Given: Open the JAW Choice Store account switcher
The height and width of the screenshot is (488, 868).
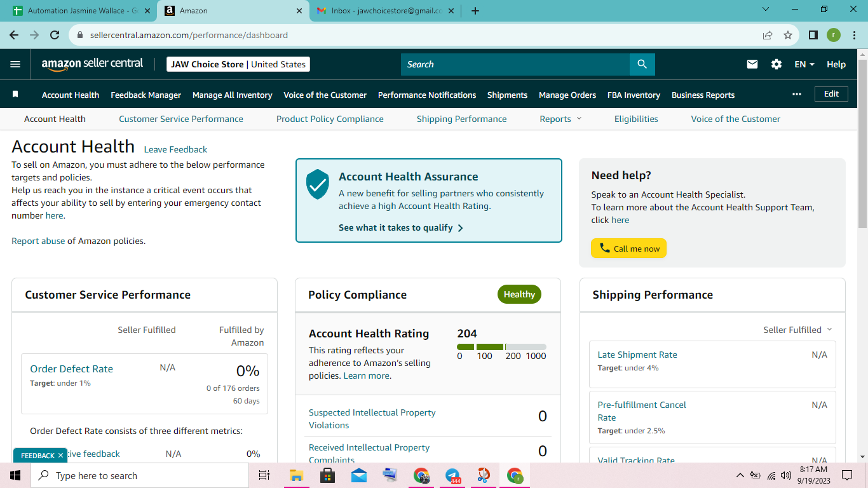Looking at the screenshot, I should click(x=238, y=64).
